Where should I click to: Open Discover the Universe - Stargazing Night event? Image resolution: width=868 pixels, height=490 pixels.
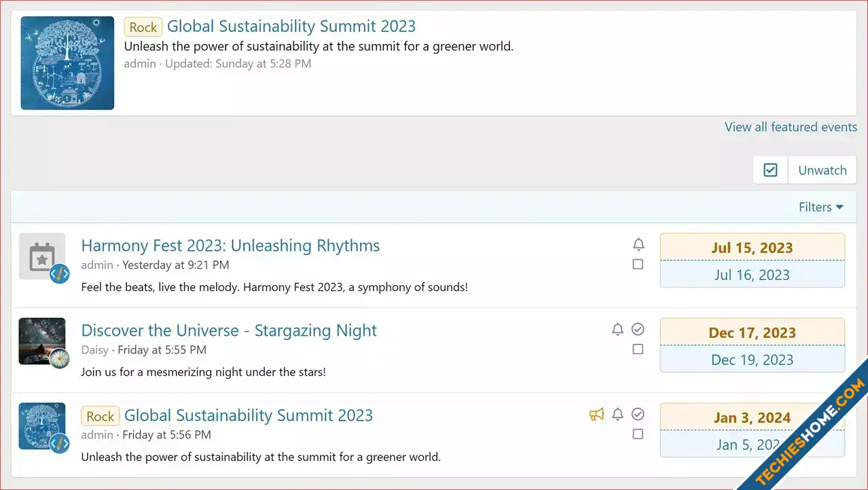coord(229,331)
